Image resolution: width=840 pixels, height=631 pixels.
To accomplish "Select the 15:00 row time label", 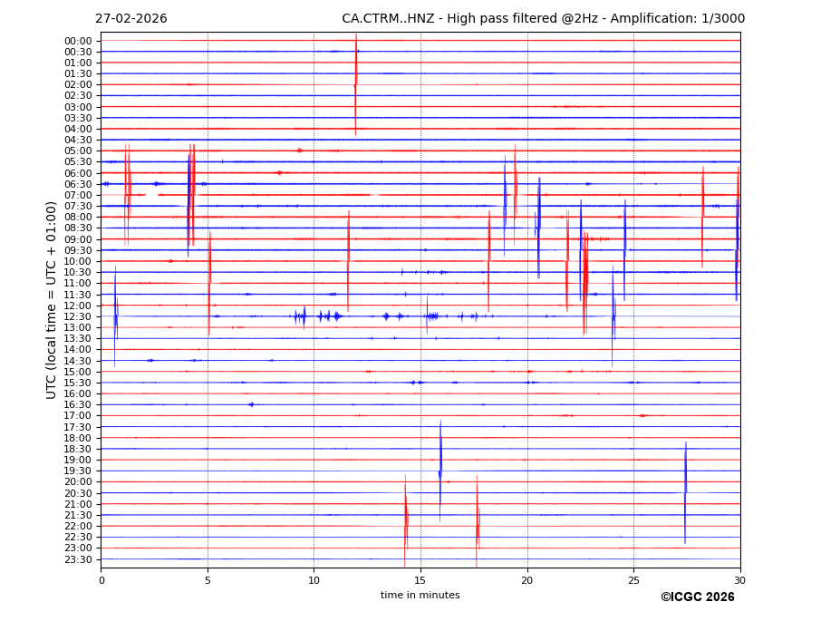I will point(77,372).
